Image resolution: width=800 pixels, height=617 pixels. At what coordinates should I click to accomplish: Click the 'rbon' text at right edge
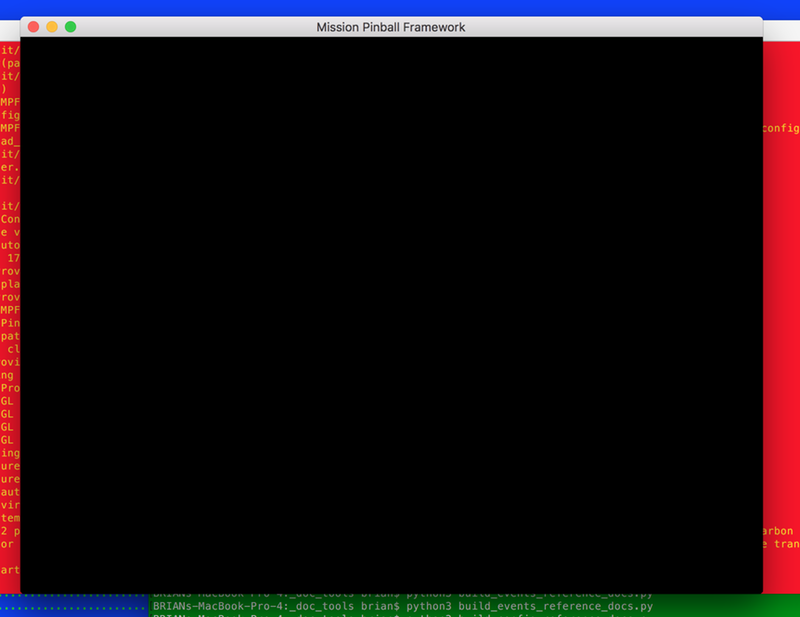coord(781,531)
